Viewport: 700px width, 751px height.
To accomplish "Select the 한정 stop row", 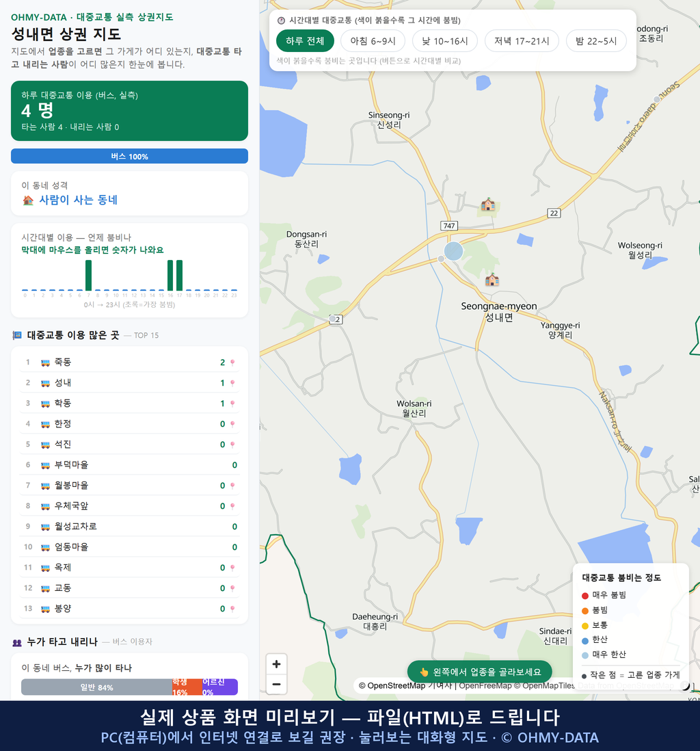I will pos(129,424).
